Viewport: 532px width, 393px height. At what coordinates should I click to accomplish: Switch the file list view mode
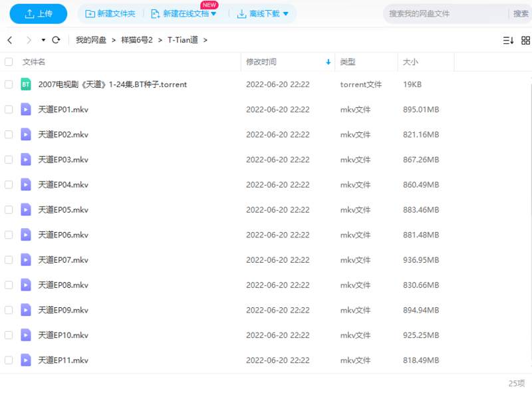coord(525,41)
